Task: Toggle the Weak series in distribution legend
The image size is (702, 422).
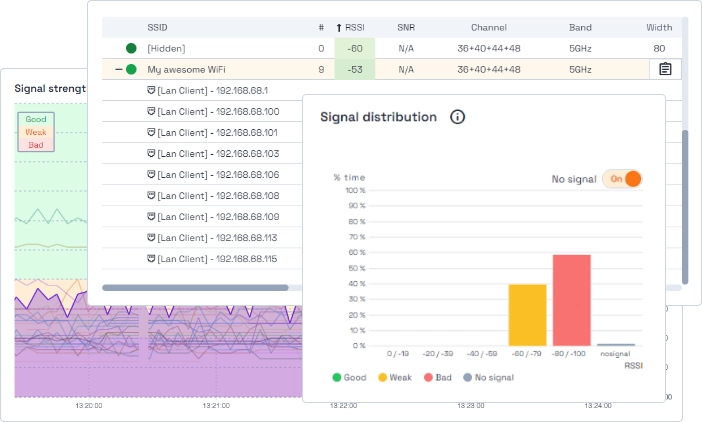Action: pos(394,378)
